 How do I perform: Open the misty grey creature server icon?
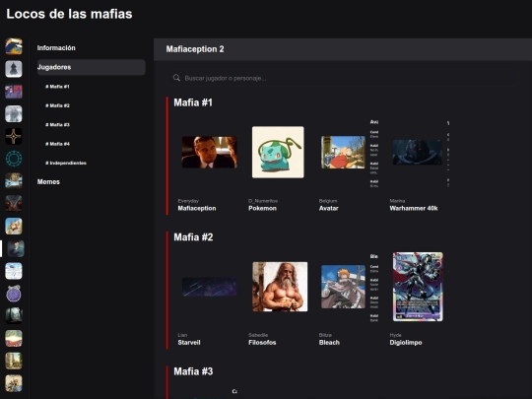(14, 114)
